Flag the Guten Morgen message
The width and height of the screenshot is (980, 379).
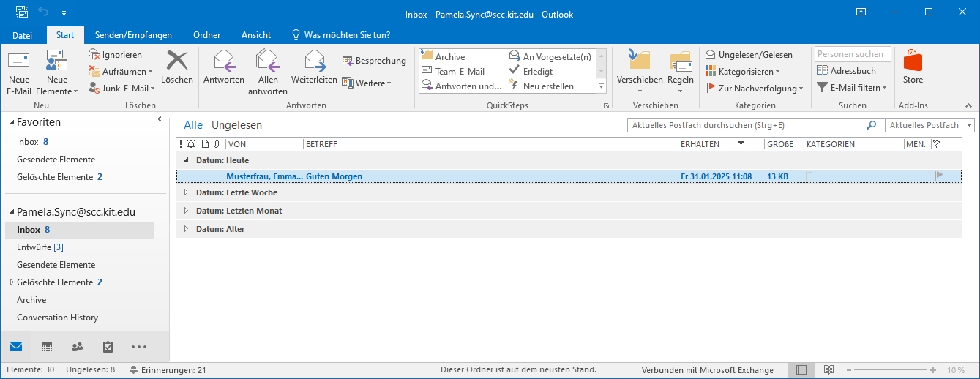click(x=940, y=176)
